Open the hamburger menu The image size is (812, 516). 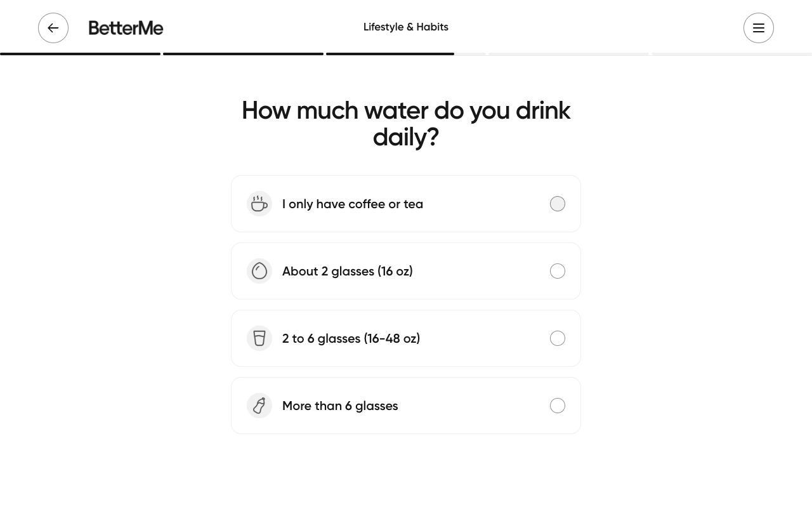click(758, 28)
